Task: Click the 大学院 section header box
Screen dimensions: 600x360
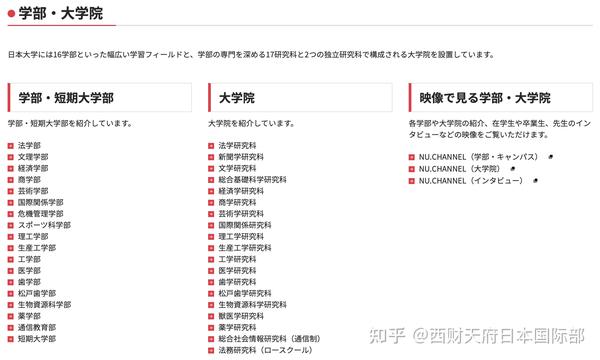Action: 300,98
